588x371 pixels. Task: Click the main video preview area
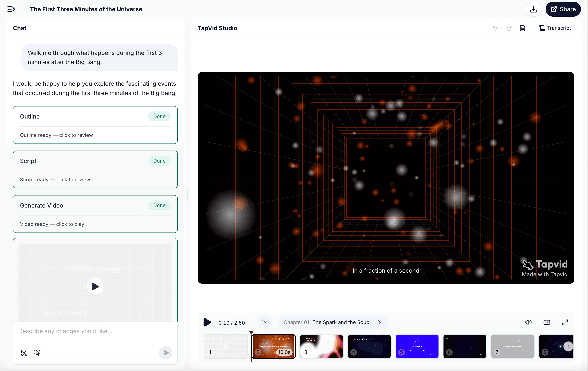pyautogui.click(x=386, y=178)
